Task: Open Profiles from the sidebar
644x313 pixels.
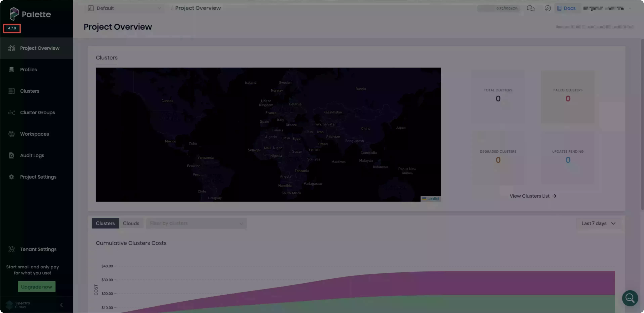Action: click(x=28, y=69)
